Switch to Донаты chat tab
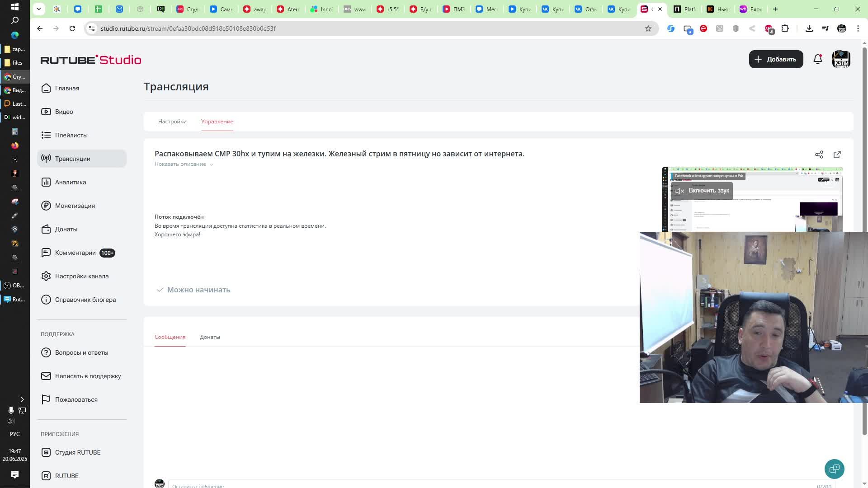Viewport: 868px width, 488px height. point(210,337)
